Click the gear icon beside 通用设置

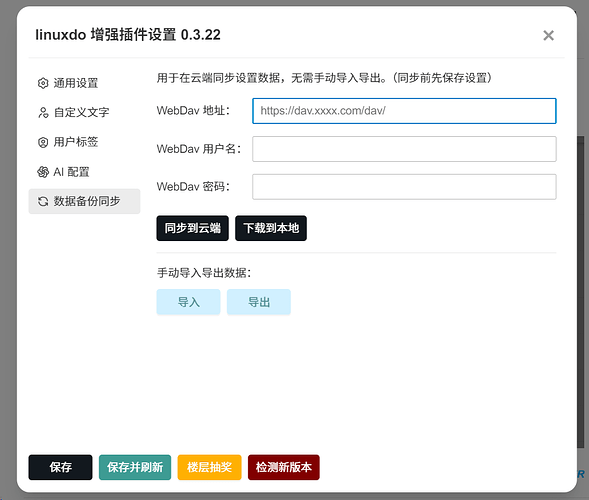43,83
